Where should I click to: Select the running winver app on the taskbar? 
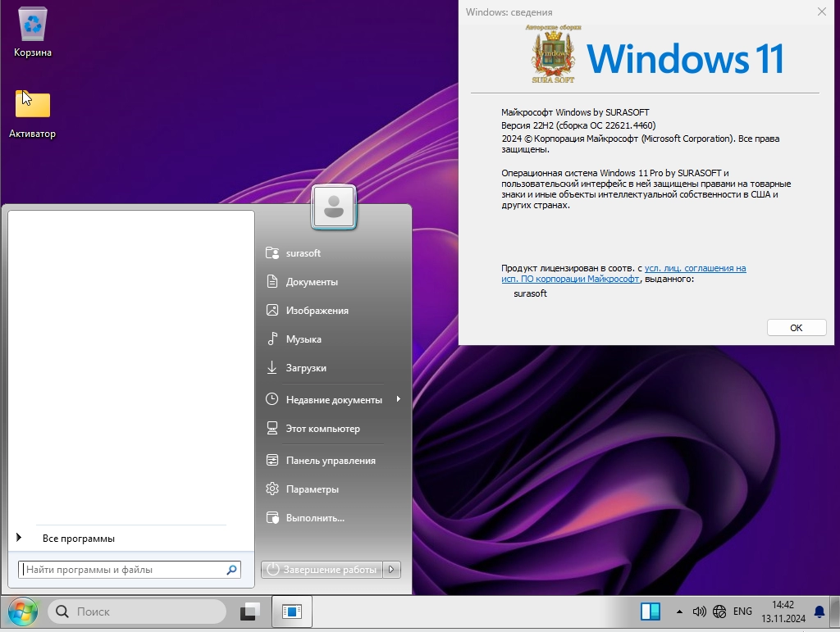[x=292, y=612]
